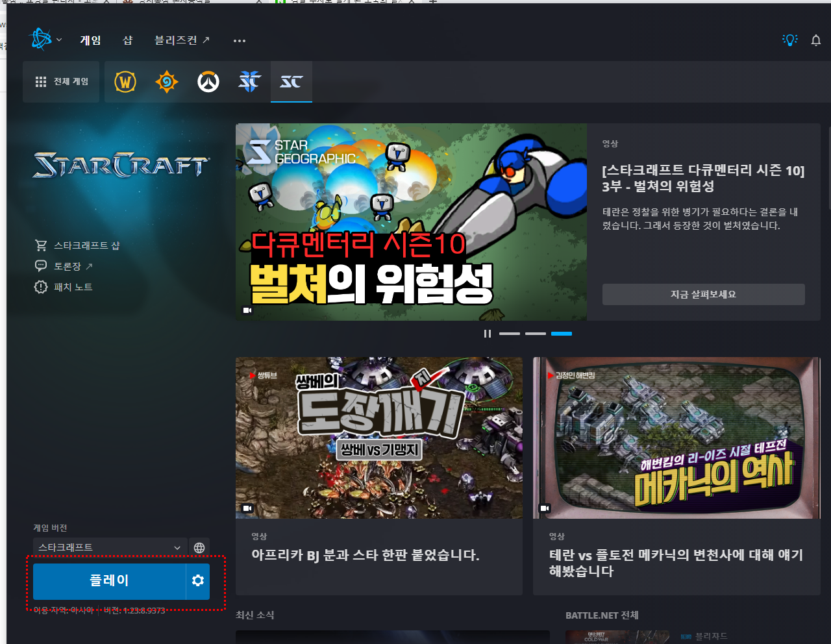Open the 벌쳐의 위험성 featured video thumbnail
The image size is (831, 644).
411,222
